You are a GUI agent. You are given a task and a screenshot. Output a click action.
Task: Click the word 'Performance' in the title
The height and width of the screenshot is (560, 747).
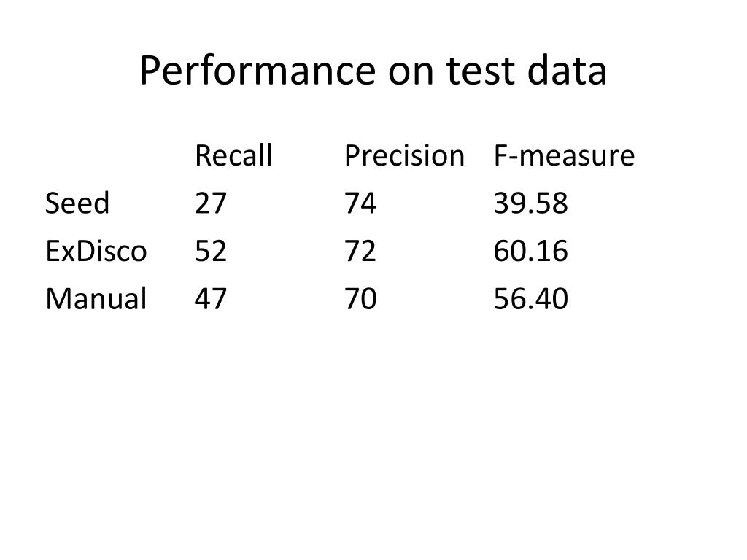click(x=258, y=71)
